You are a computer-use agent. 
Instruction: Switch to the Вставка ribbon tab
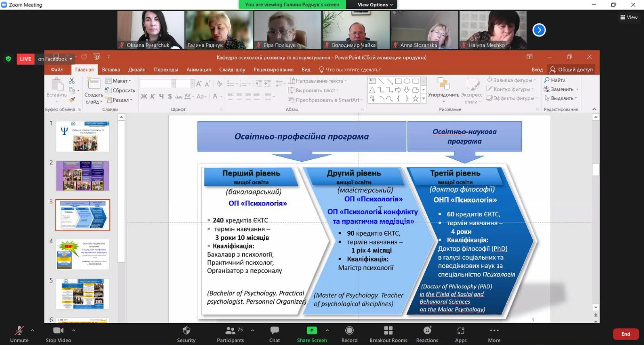click(111, 70)
